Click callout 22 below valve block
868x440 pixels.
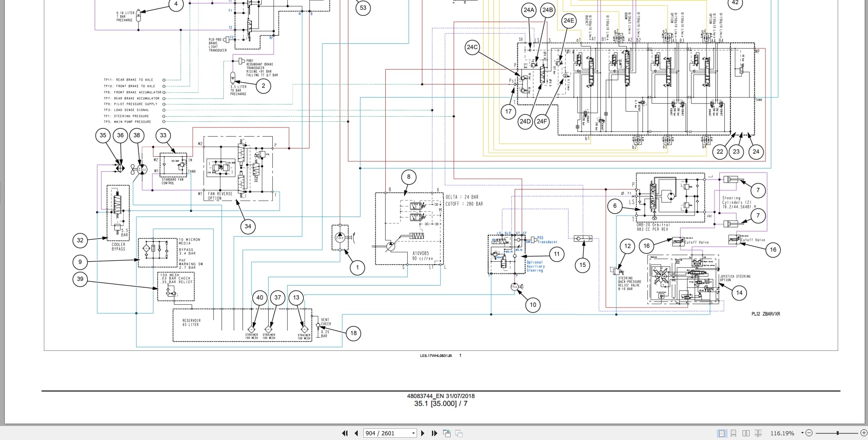(720, 152)
